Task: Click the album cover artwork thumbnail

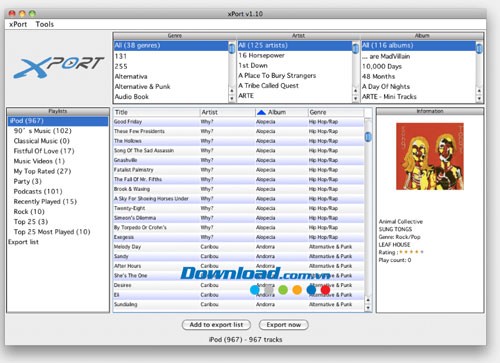Action: [430, 156]
